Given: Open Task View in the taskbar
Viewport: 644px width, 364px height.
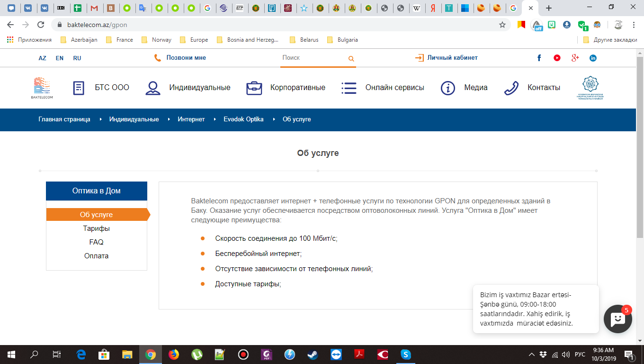Looking at the screenshot, I should pos(57,355).
